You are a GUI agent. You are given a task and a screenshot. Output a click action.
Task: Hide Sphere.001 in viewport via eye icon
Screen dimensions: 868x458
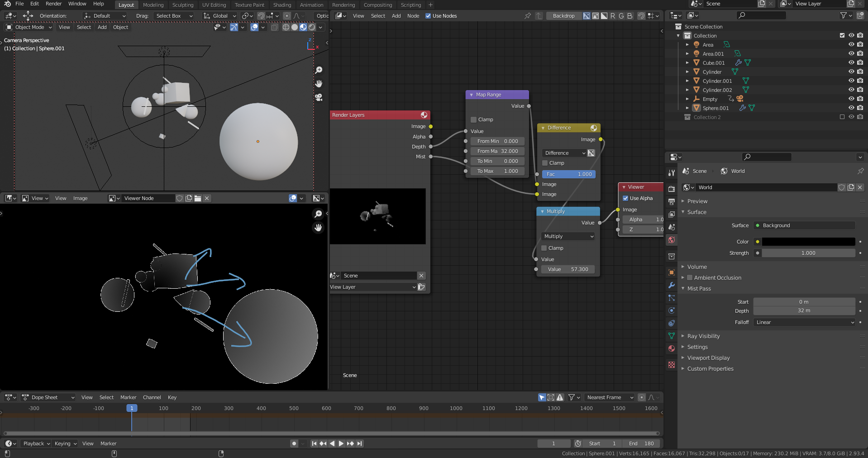(851, 108)
